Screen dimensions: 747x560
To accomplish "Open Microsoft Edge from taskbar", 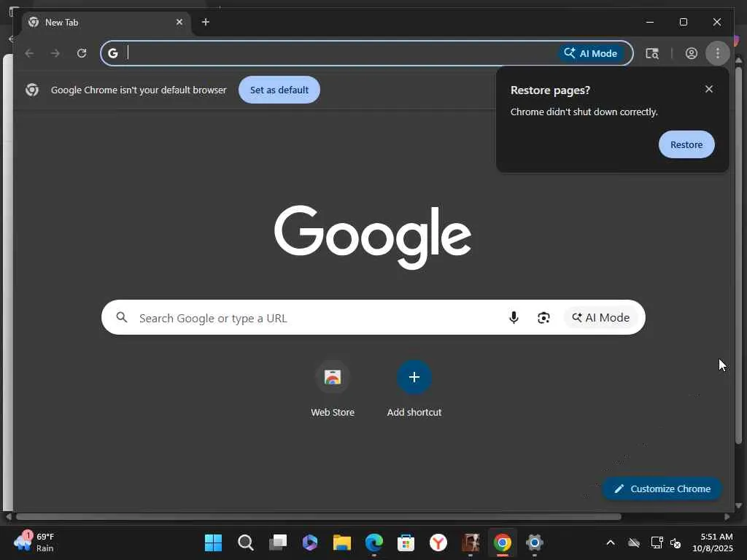I will click(374, 542).
